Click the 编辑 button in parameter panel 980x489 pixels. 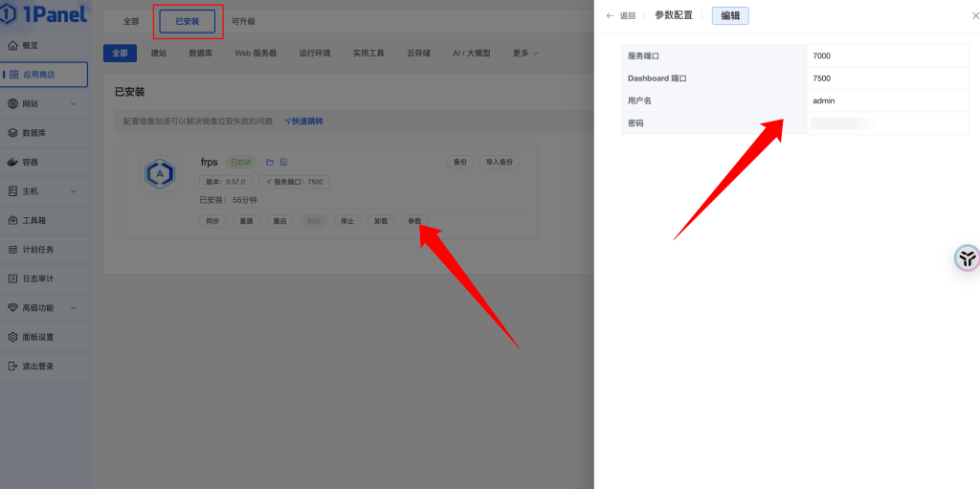pyautogui.click(x=730, y=15)
